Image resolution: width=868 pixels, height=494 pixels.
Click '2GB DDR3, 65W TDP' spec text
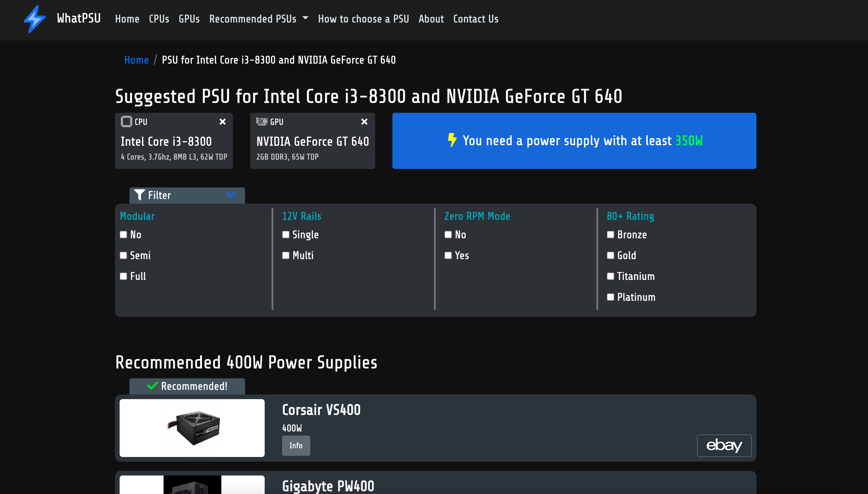(x=288, y=157)
